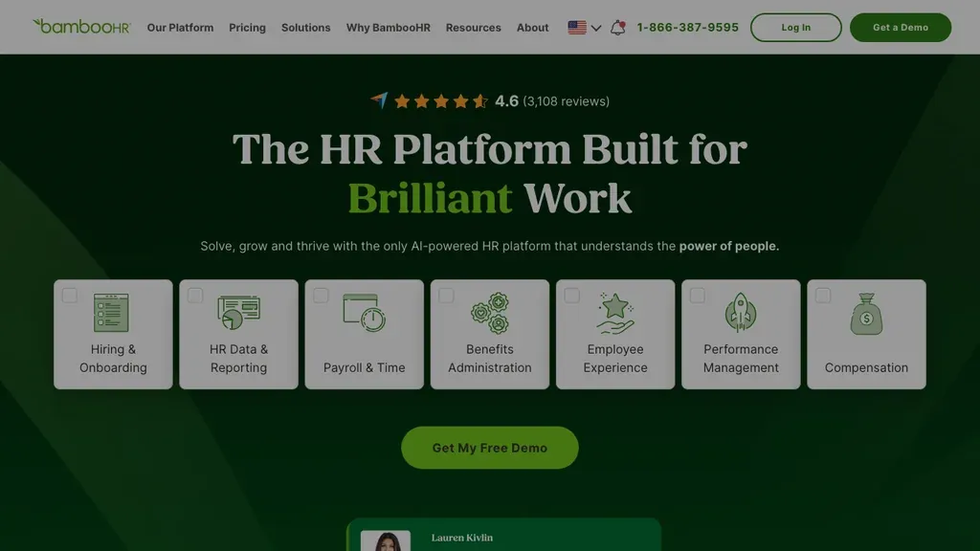The width and height of the screenshot is (980, 551).
Task: Click the Get My Free Demo button
Action: (x=489, y=448)
